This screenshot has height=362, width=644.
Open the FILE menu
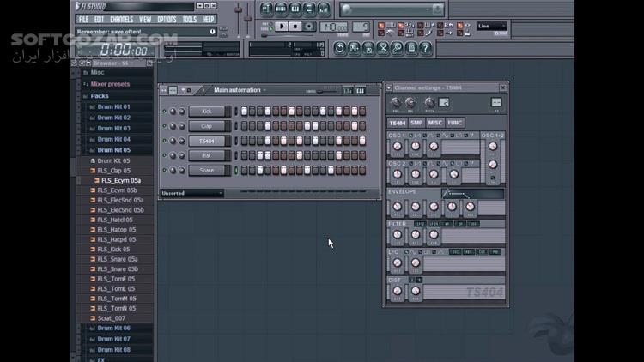[84, 19]
